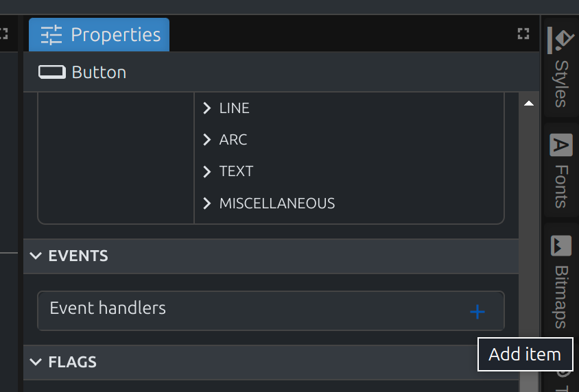579x392 pixels.
Task: Collapse the EVENTS section
Action: [36, 256]
